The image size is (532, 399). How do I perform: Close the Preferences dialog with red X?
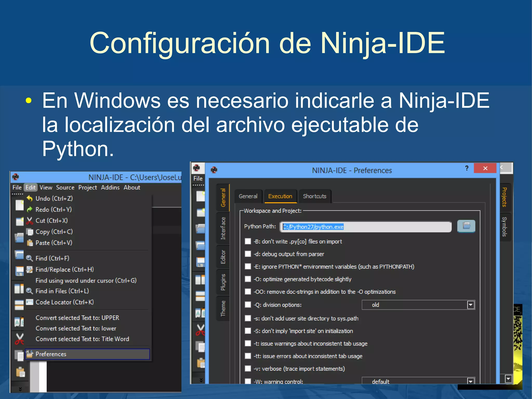[485, 168]
